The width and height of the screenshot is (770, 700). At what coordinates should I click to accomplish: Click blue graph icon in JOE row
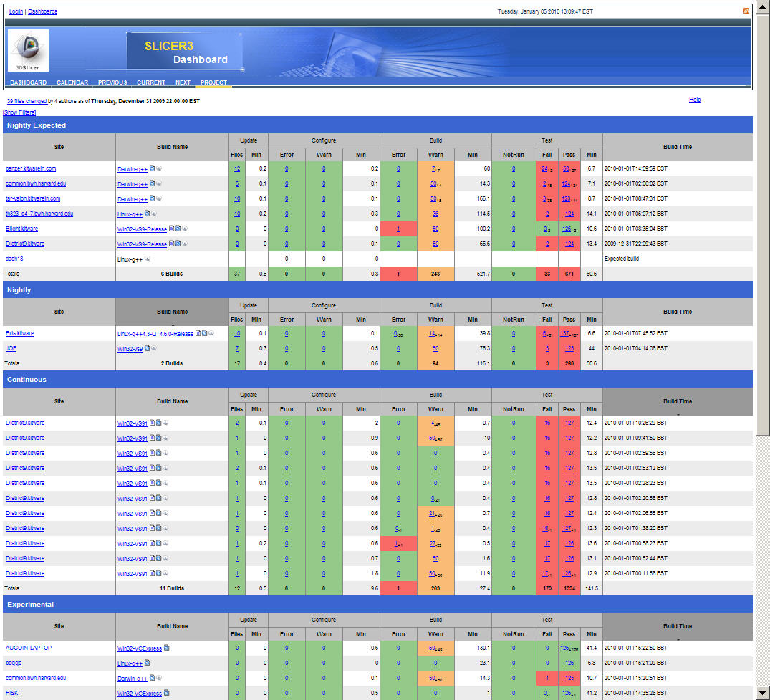tap(147, 348)
